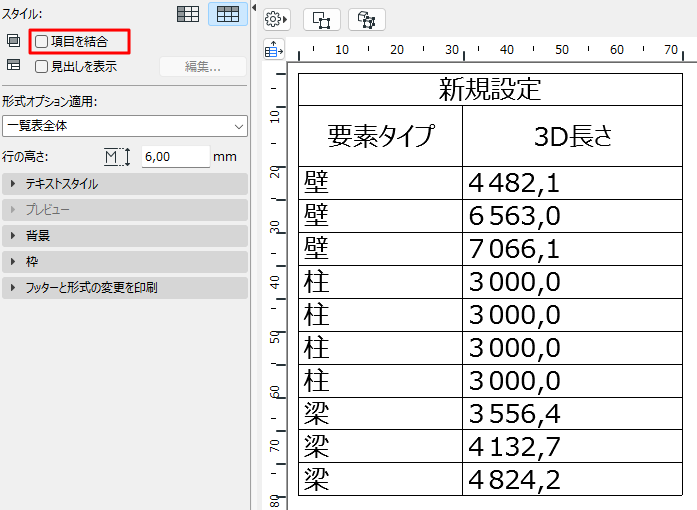The height and width of the screenshot is (510, 697).
Task: Click the cell 3 556,4
Action: coord(573,414)
